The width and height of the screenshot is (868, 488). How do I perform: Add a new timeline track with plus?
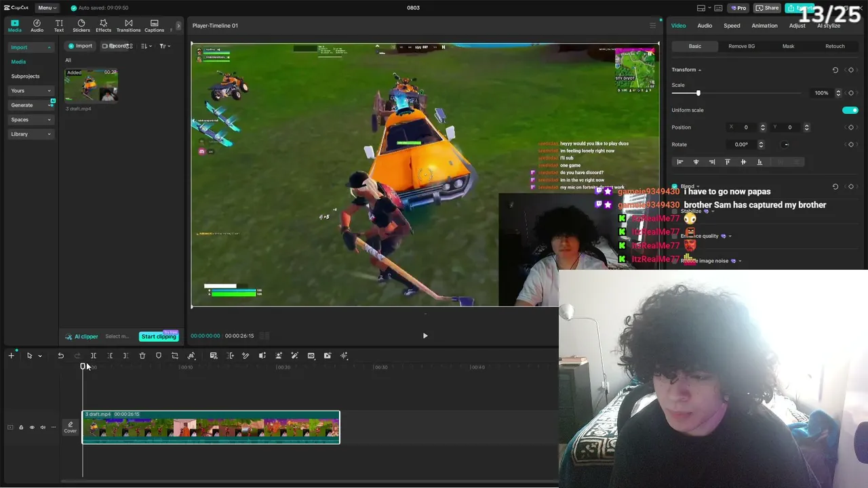[11, 356]
